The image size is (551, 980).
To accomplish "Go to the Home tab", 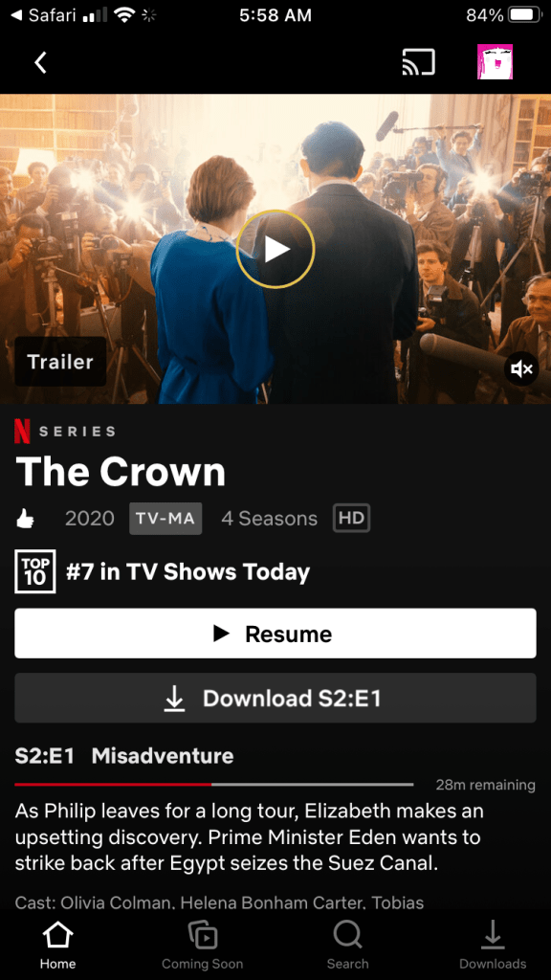I will click(x=57, y=945).
